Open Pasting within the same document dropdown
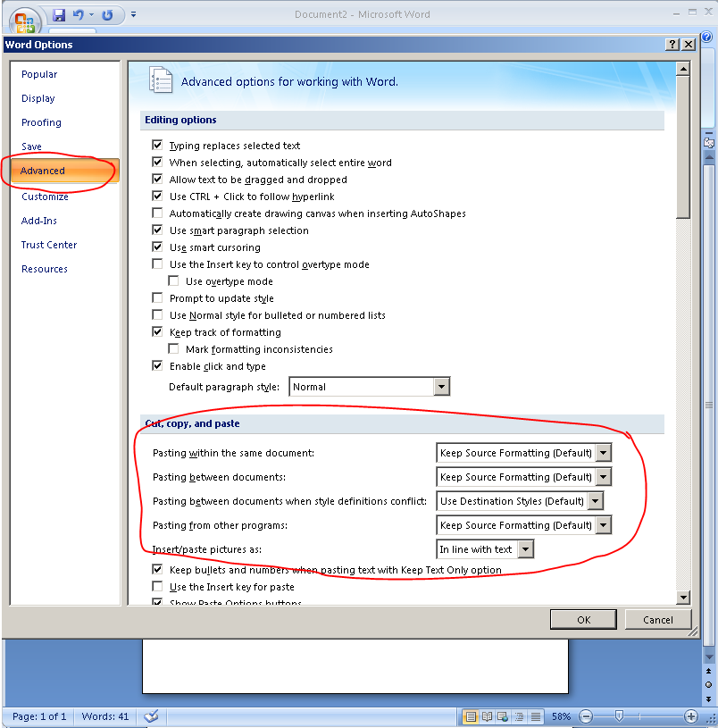The height and width of the screenshot is (728, 718). [x=603, y=453]
